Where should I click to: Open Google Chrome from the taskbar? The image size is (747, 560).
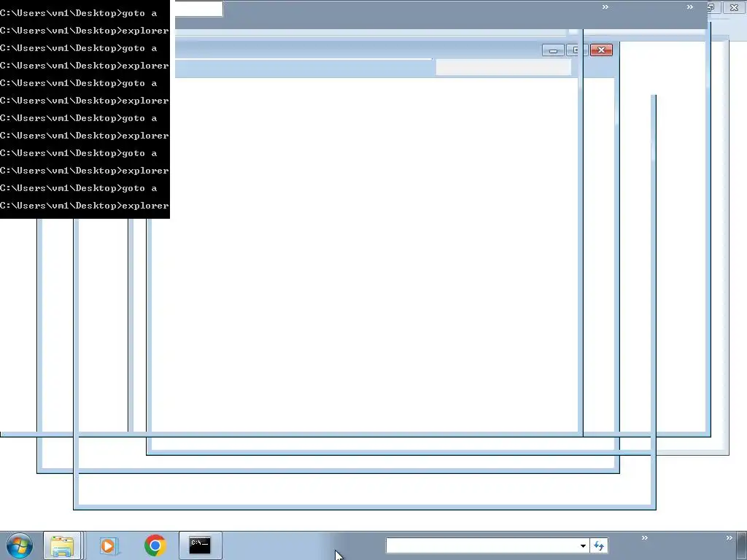(x=155, y=545)
